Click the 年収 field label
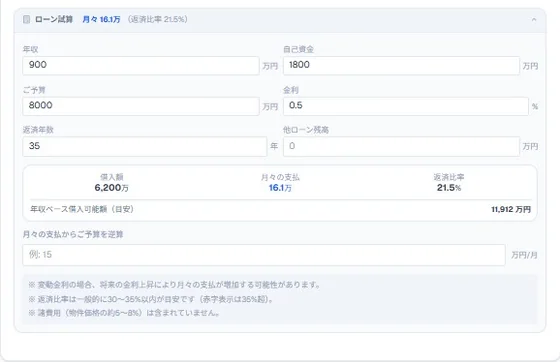 click(x=30, y=50)
